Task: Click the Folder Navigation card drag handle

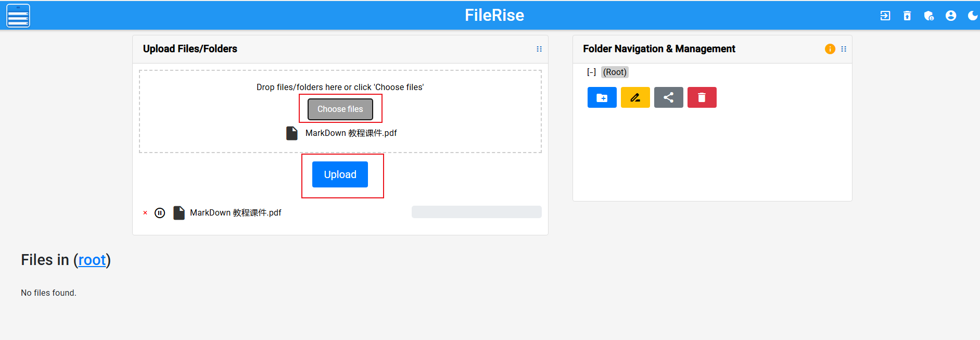Action: (844, 49)
